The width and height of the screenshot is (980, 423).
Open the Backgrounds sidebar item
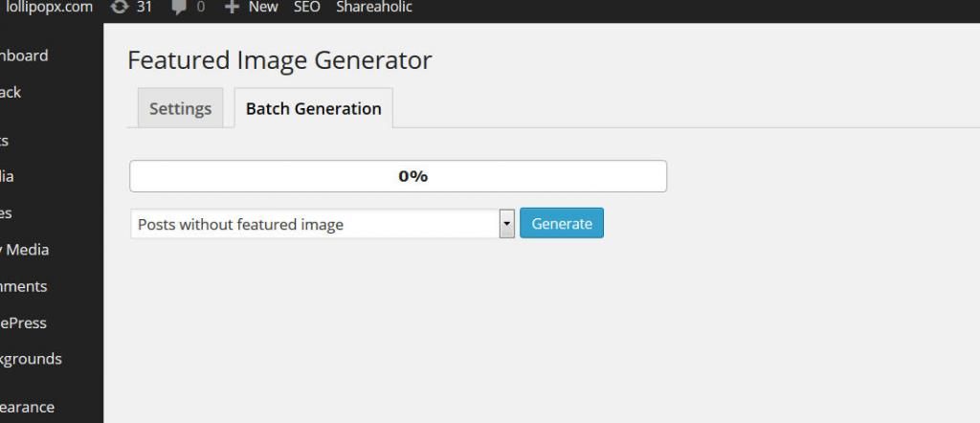[x=31, y=359]
